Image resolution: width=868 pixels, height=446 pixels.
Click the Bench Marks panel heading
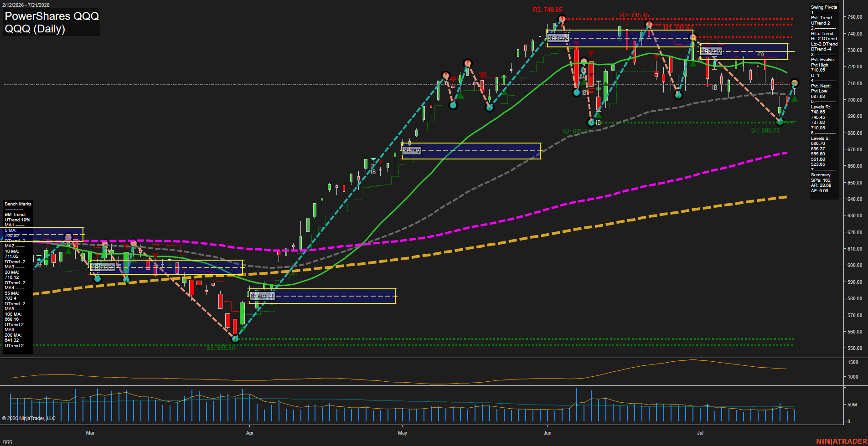pos(18,204)
